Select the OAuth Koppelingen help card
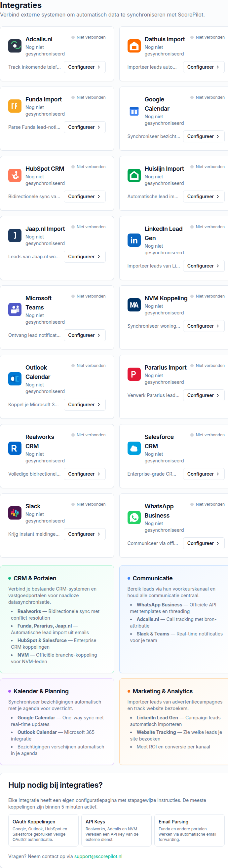This screenshot has width=228, height=868. pyautogui.click(x=43, y=830)
